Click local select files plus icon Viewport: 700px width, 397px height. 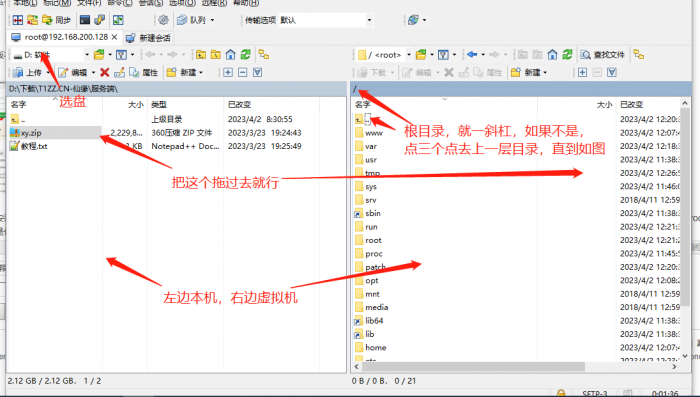click(x=228, y=72)
